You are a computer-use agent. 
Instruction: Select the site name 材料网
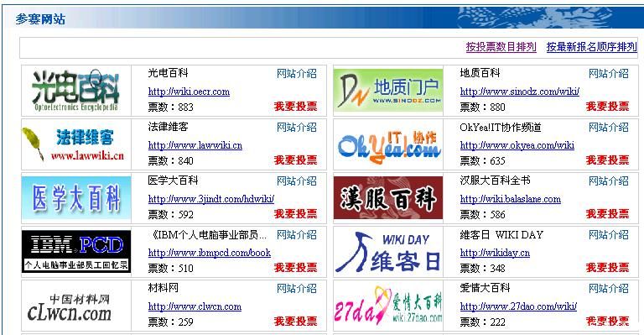point(163,288)
